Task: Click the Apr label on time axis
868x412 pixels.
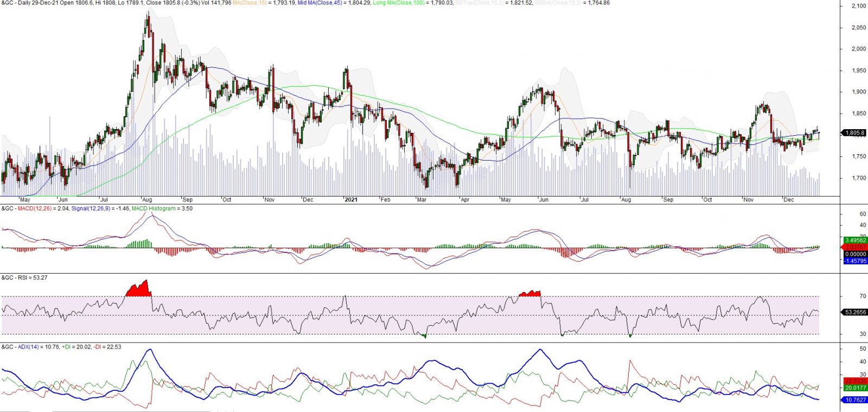Action: (x=464, y=200)
